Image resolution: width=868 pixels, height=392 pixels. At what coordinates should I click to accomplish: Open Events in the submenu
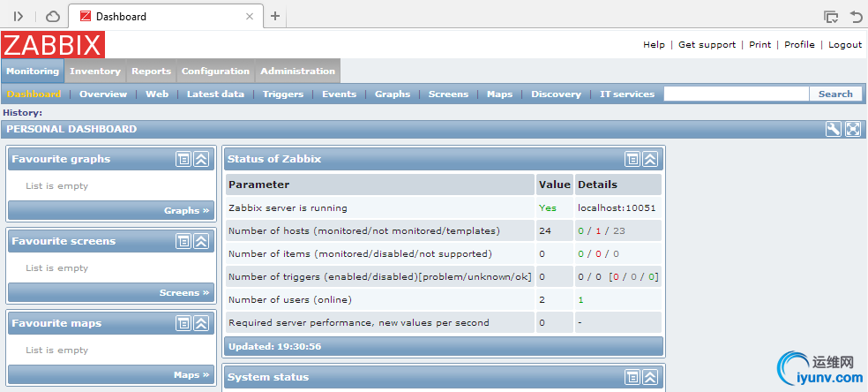coord(340,94)
